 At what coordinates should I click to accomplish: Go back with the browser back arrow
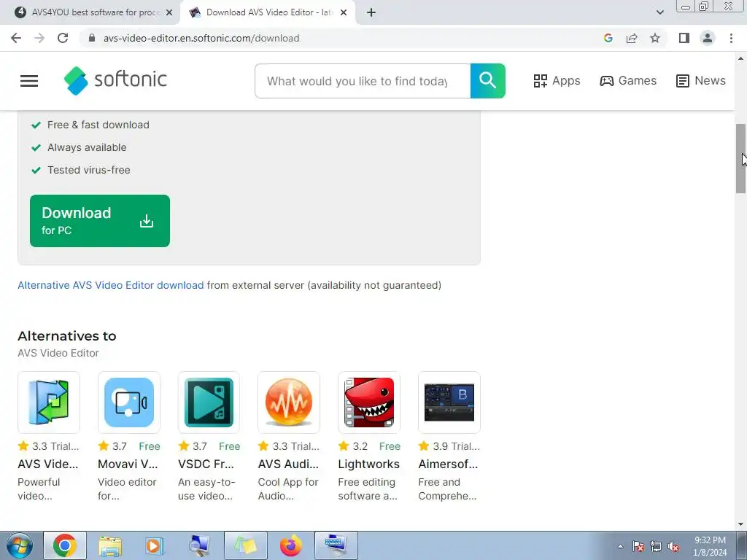16,38
